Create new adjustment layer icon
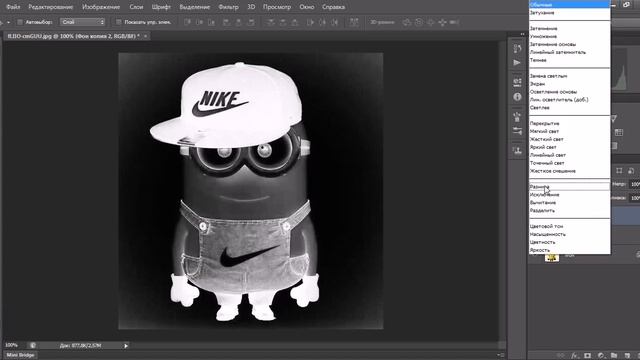The image size is (640, 360). click(601, 356)
